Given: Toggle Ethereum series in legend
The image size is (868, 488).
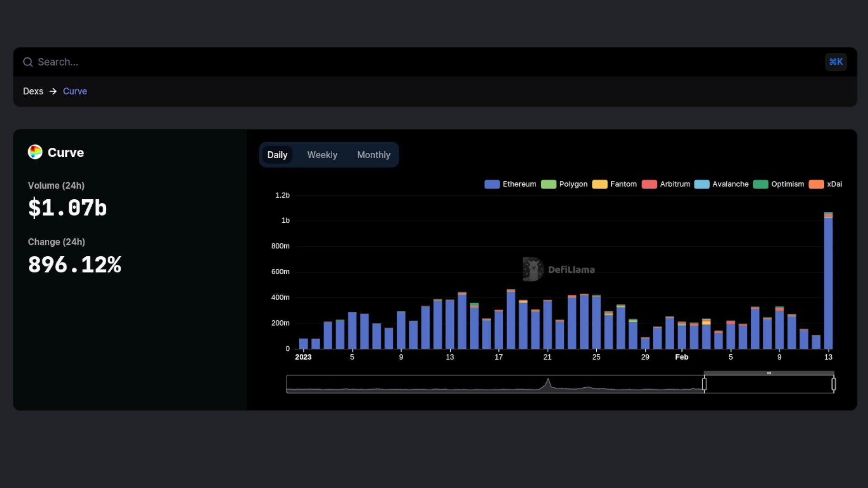Looking at the screenshot, I should point(510,184).
